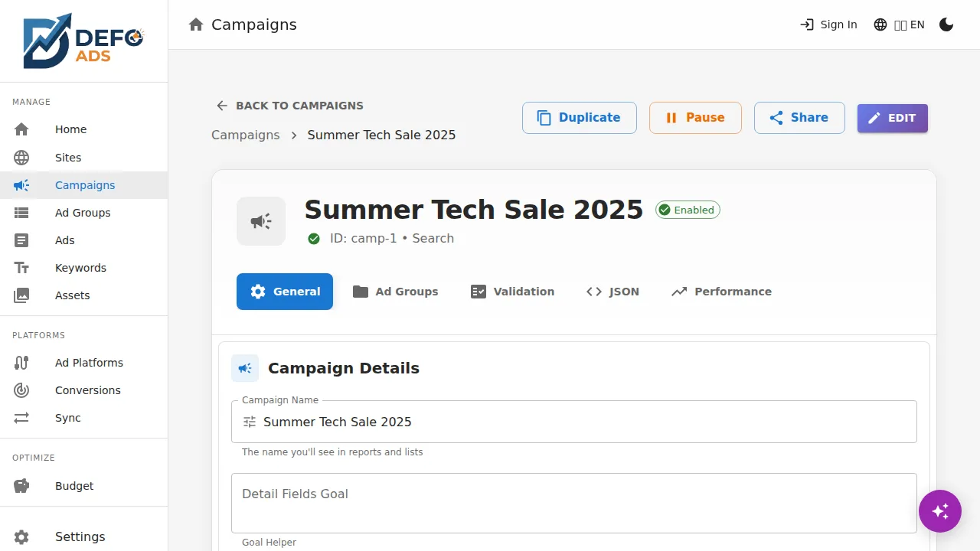
Task: Click the ID: camp-1 • Search text
Action: [x=392, y=239]
